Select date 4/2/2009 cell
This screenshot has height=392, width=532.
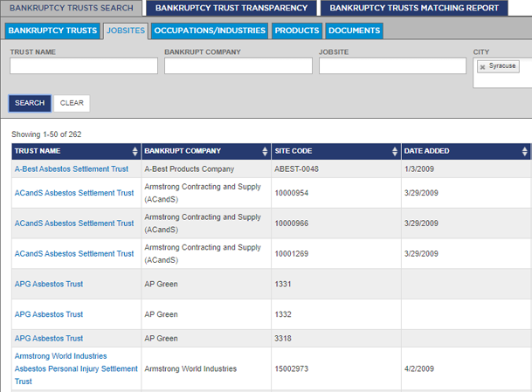pyautogui.click(x=466, y=368)
